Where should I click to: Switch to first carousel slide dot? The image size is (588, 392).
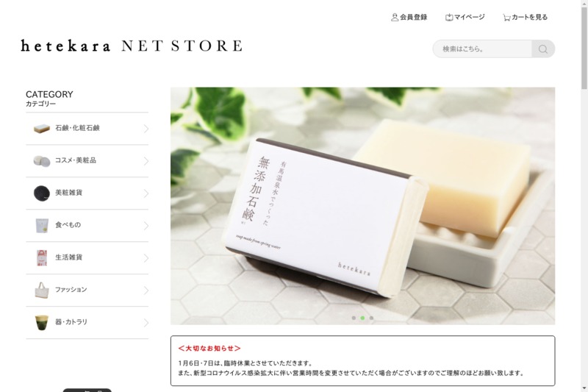(354, 318)
